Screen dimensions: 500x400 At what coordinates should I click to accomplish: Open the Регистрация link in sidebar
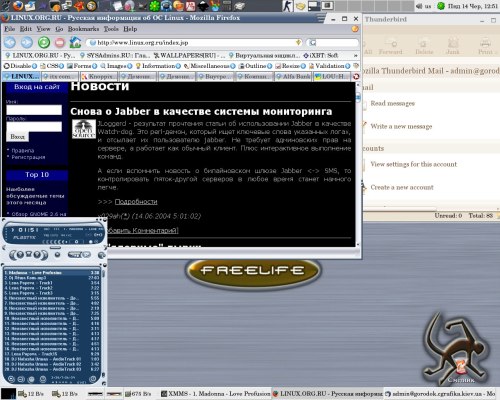click(28, 157)
